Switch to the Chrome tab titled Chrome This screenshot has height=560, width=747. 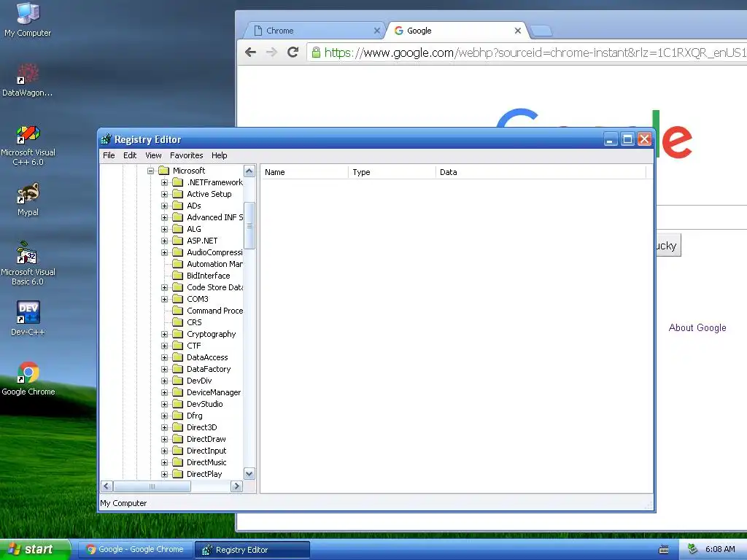pyautogui.click(x=314, y=31)
